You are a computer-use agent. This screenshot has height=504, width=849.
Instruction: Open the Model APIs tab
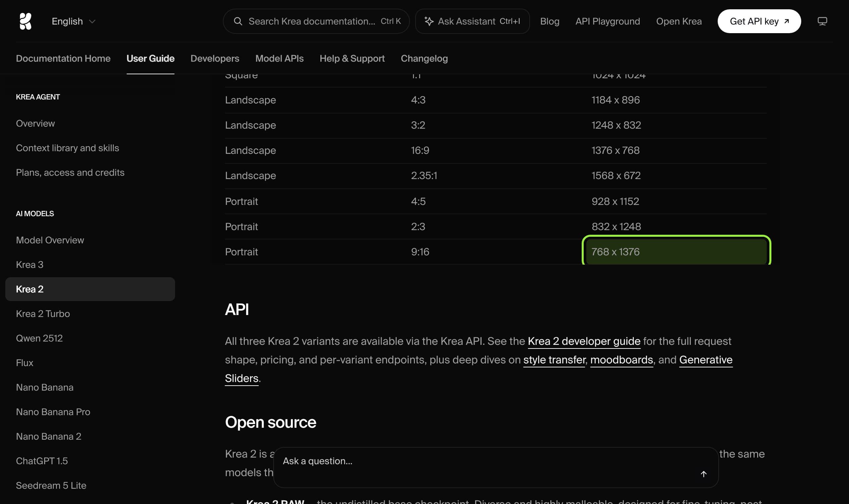[280, 58]
